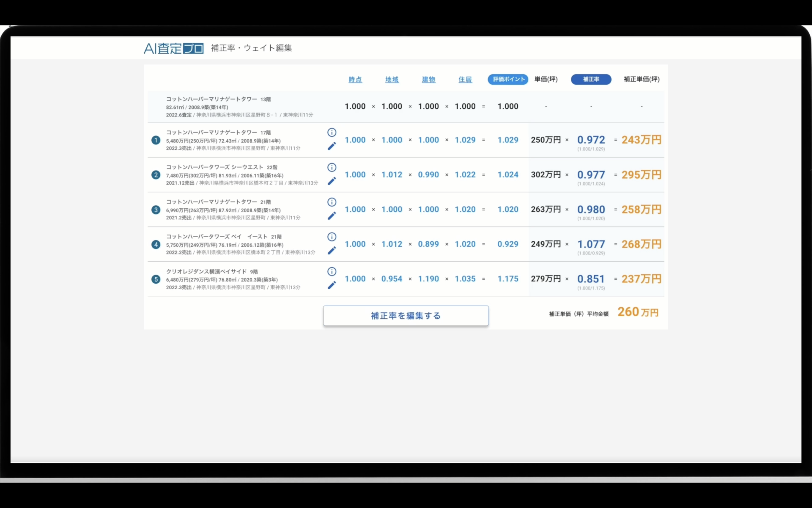Open the 地域 column link
The image size is (812, 508).
click(392, 80)
